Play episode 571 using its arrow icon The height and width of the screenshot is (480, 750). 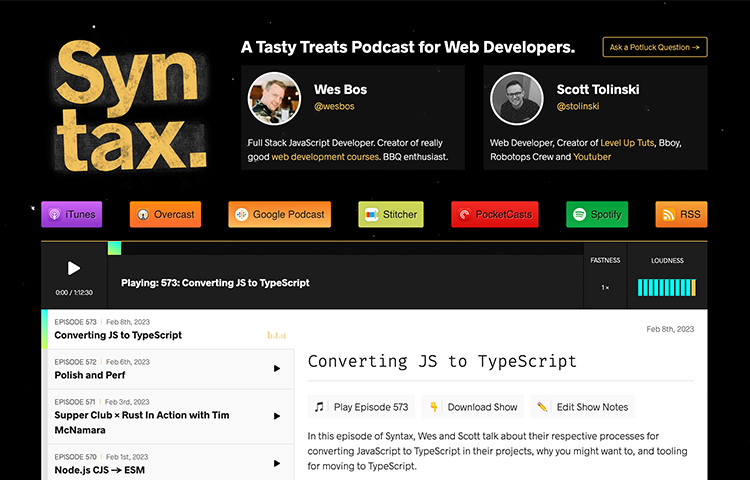pyautogui.click(x=276, y=416)
